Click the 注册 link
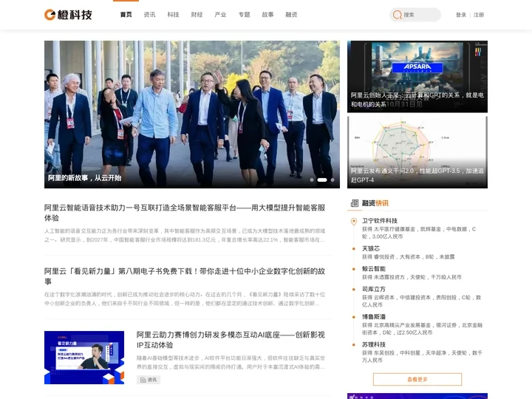Viewport: 532px width, 399px height. tap(479, 15)
